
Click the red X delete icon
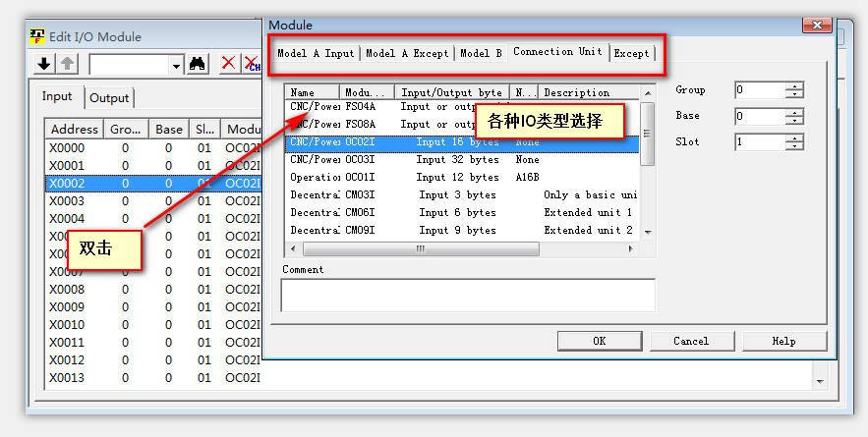[x=228, y=64]
